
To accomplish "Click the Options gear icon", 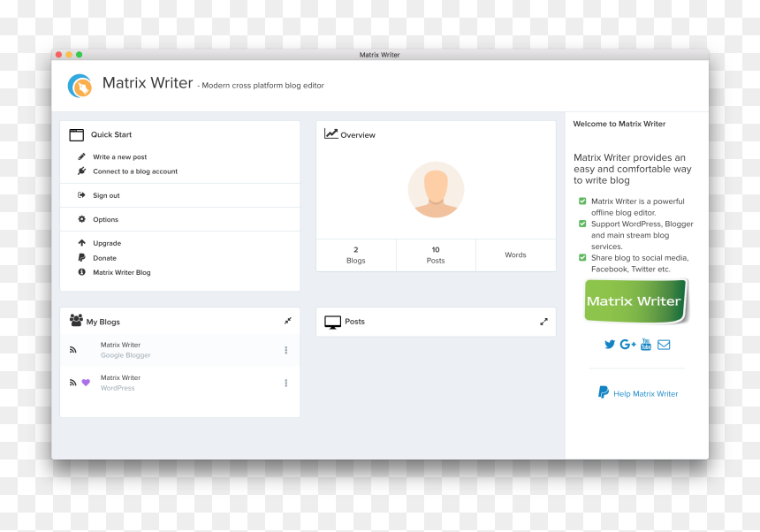I will click(x=82, y=219).
